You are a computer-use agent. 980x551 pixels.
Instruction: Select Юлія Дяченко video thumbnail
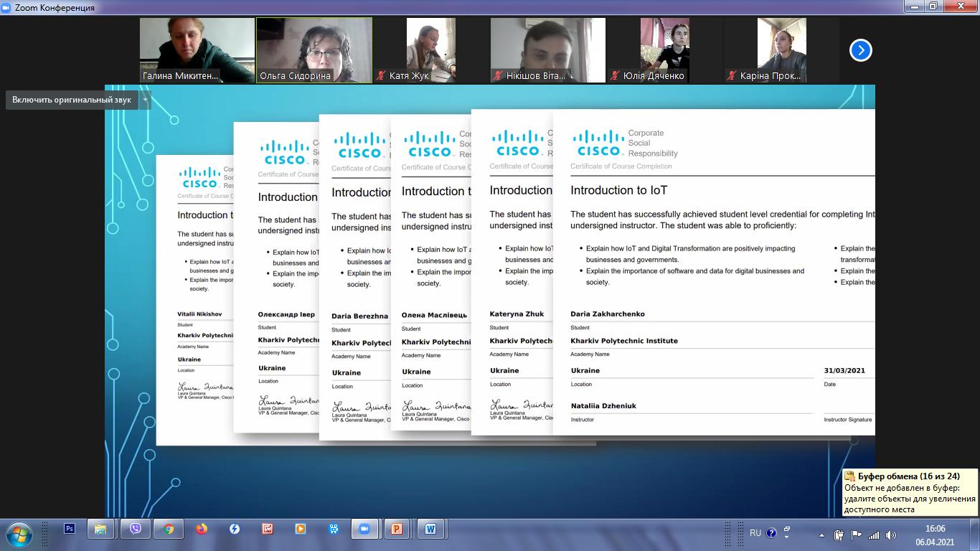[665, 50]
